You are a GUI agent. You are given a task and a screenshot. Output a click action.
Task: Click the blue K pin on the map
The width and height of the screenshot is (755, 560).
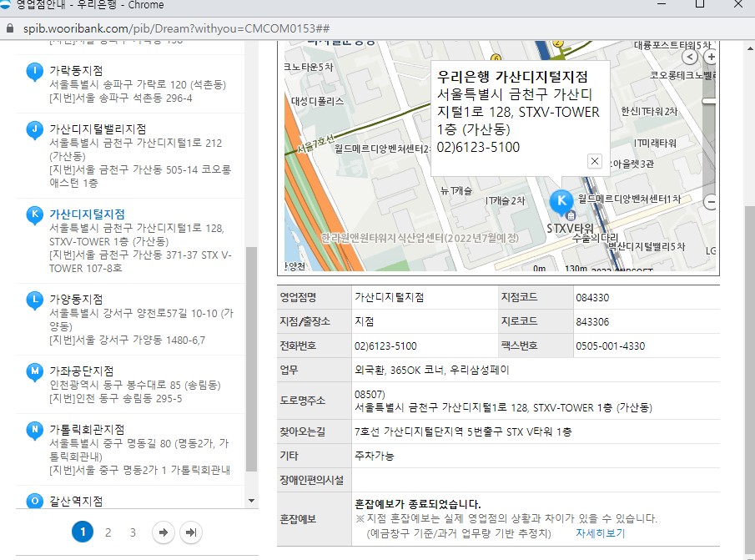[x=561, y=201]
